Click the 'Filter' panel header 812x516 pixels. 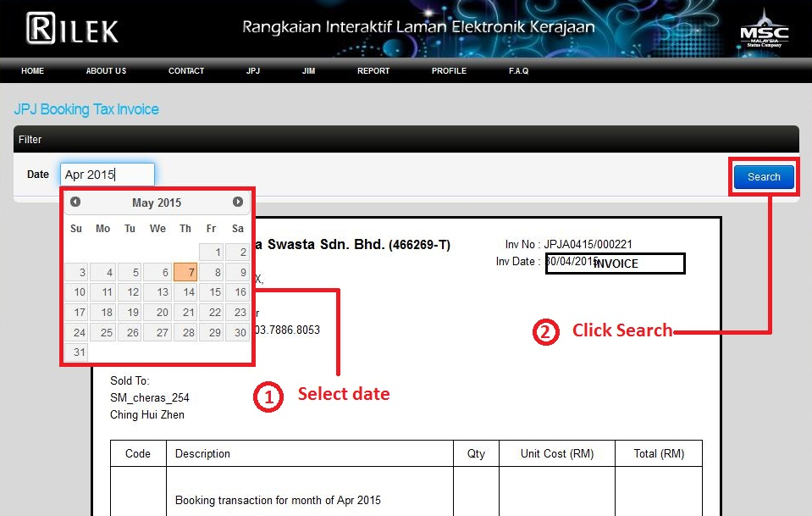406,139
